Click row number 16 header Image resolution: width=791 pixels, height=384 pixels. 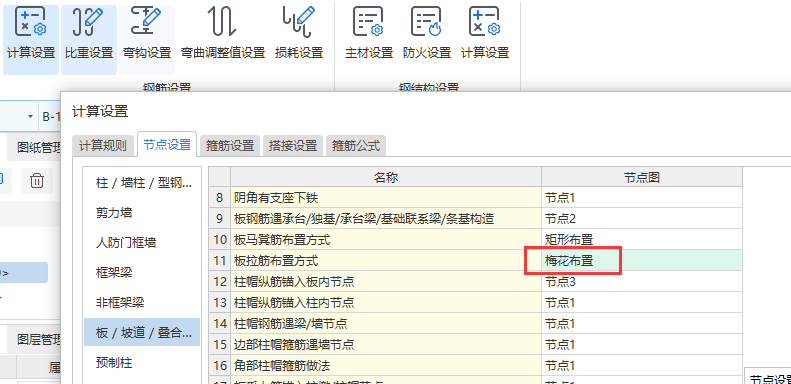(219, 365)
